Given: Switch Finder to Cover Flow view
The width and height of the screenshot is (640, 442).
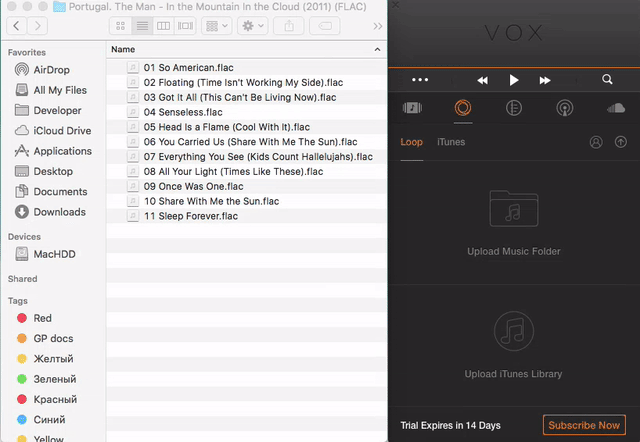Looking at the screenshot, I should tap(185, 26).
